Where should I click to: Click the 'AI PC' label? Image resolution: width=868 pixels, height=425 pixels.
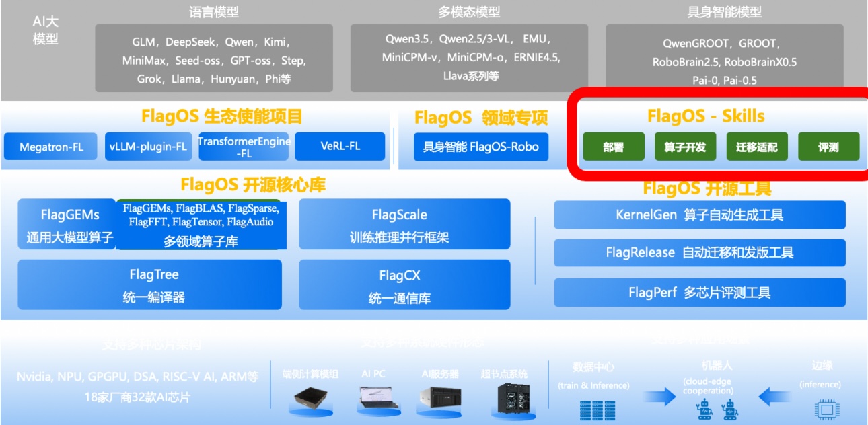pyautogui.click(x=373, y=374)
